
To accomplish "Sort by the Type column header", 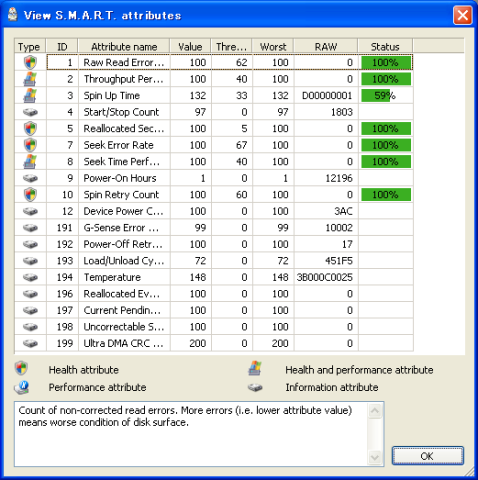I will [30, 46].
